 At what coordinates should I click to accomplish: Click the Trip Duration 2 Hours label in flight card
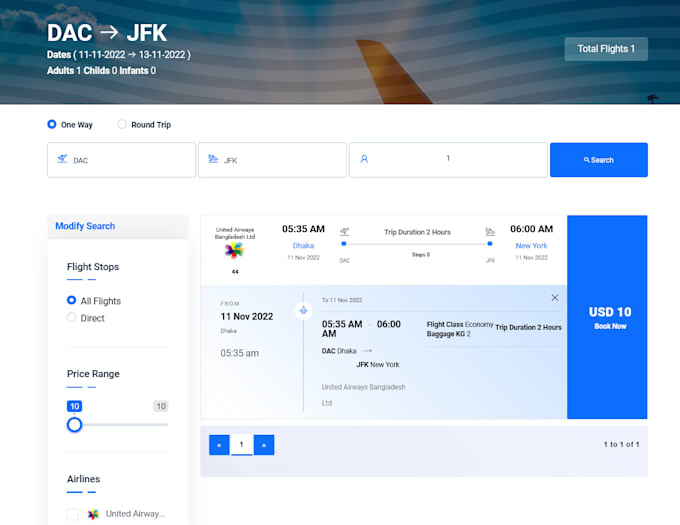click(x=417, y=232)
